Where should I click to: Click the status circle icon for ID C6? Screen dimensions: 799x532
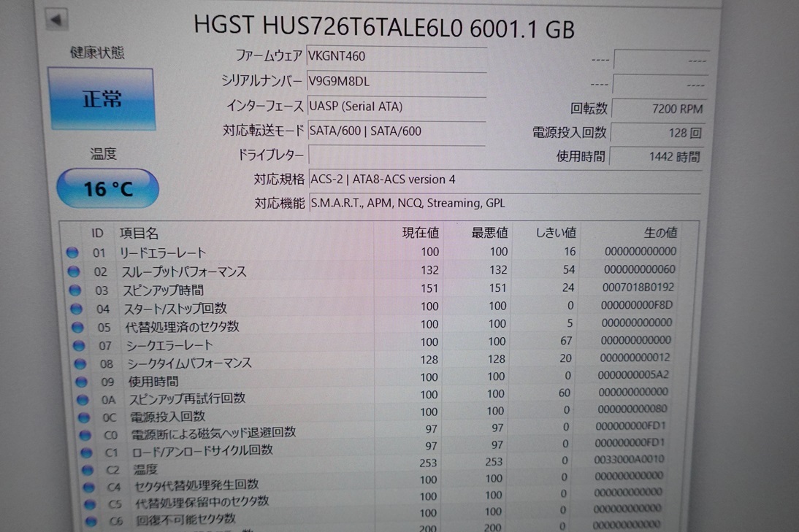(x=91, y=521)
